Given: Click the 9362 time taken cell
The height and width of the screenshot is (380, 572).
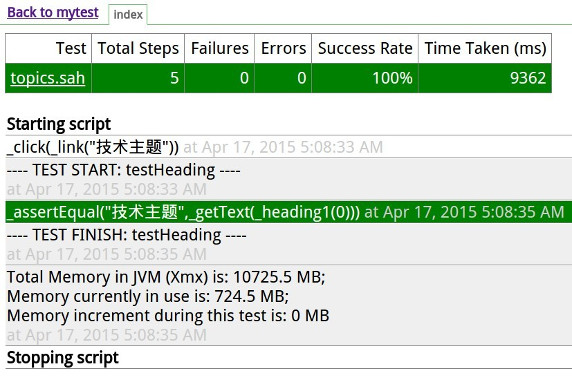Looking at the screenshot, I should [485, 78].
